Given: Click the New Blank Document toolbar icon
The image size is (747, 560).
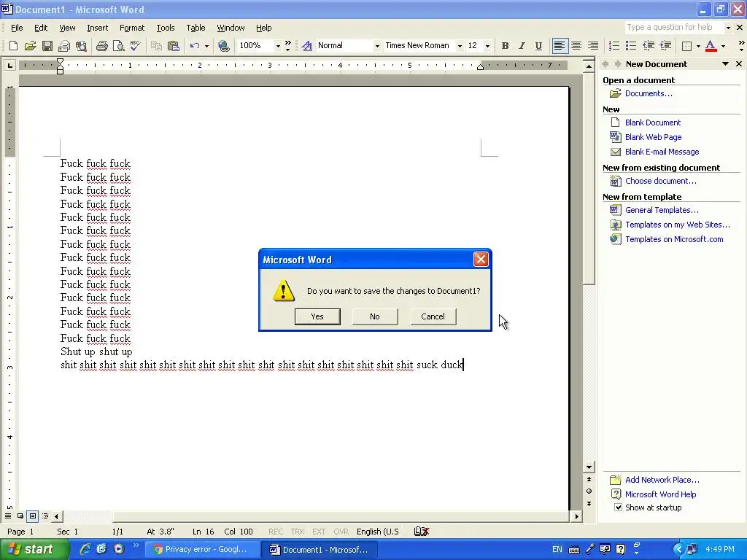Looking at the screenshot, I should pos(13,46).
